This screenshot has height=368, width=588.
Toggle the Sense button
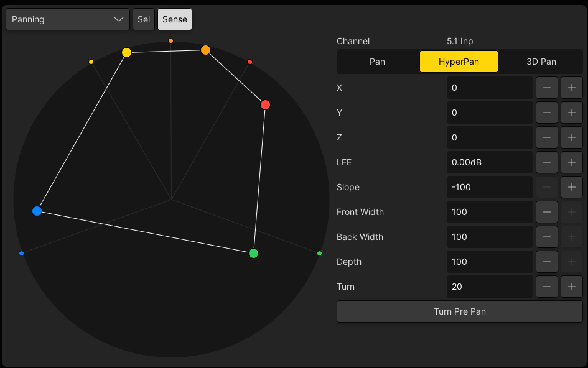click(x=175, y=19)
